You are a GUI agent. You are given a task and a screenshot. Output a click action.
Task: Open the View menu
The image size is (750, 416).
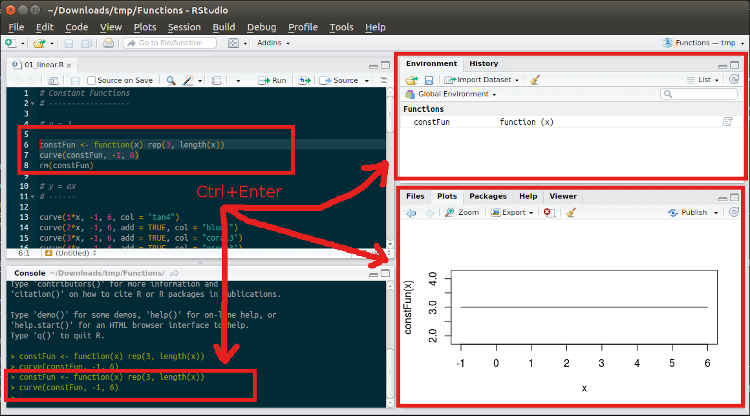(x=111, y=27)
